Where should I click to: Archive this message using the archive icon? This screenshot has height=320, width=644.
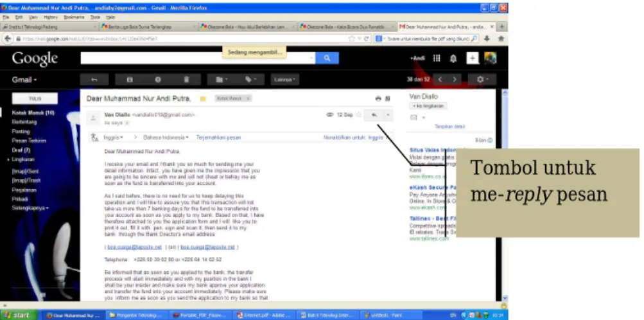pos(129,80)
